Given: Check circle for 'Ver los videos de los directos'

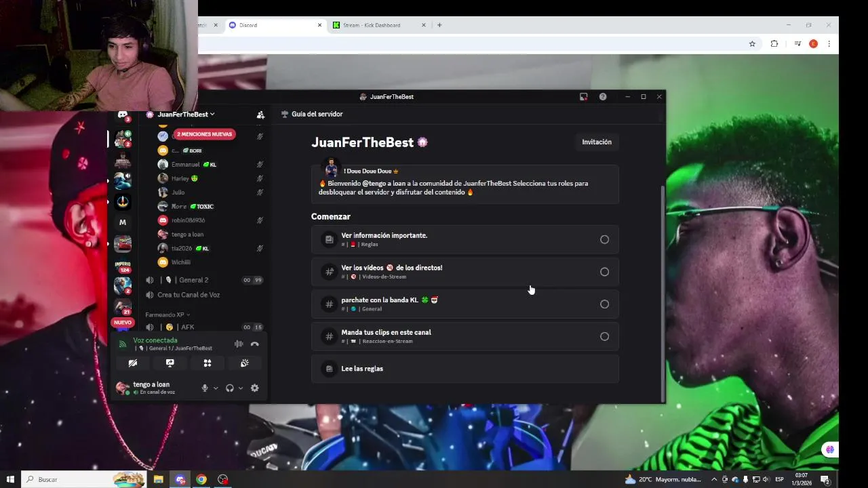Looking at the screenshot, I should pos(604,272).
